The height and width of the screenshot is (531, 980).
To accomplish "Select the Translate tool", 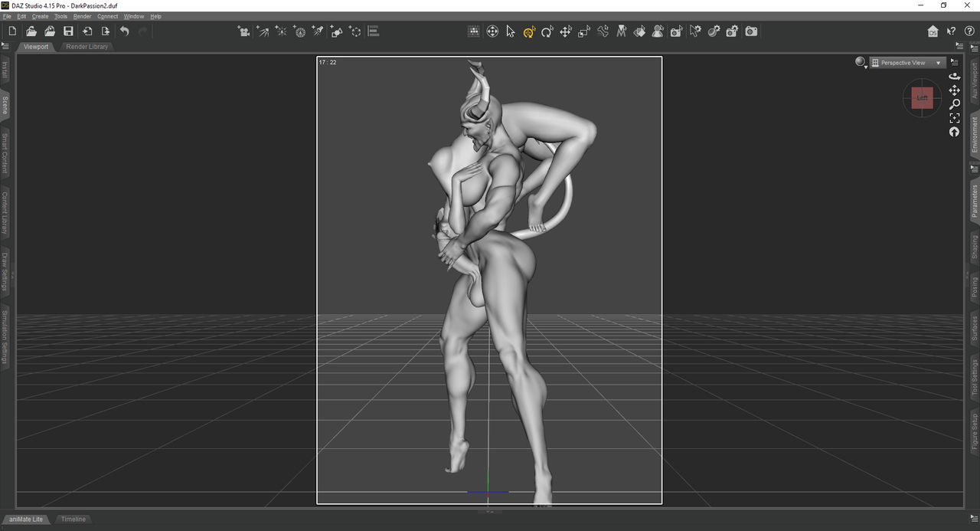I will [x=566, y=31].
